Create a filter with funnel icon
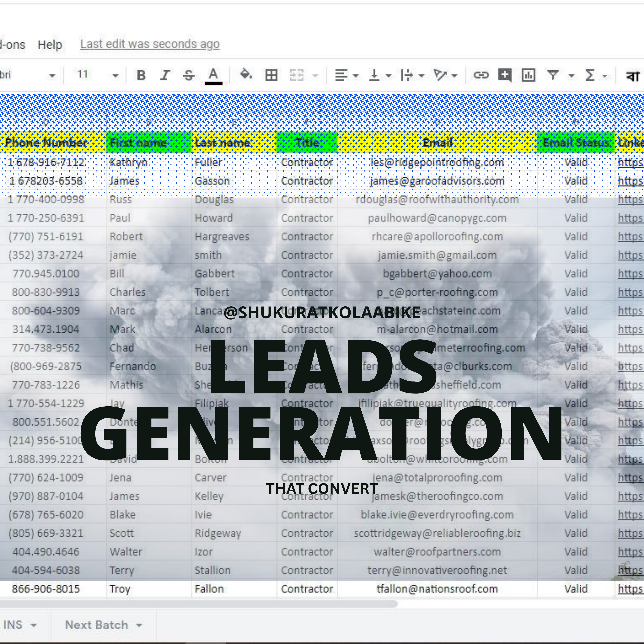The width and height of the screenshot is (644, 644). point(553,75)
